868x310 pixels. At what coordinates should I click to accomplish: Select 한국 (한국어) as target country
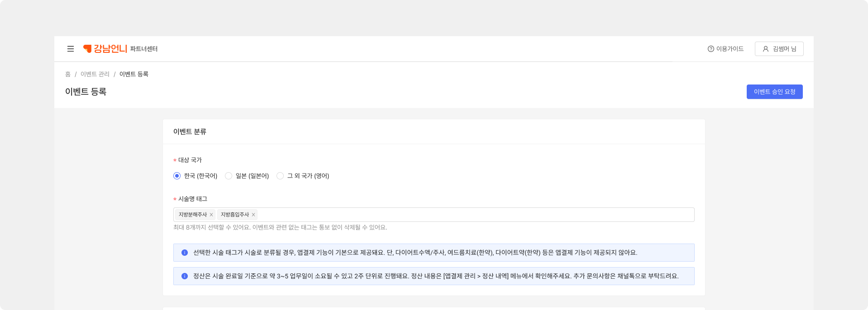[x=177, y=176]
